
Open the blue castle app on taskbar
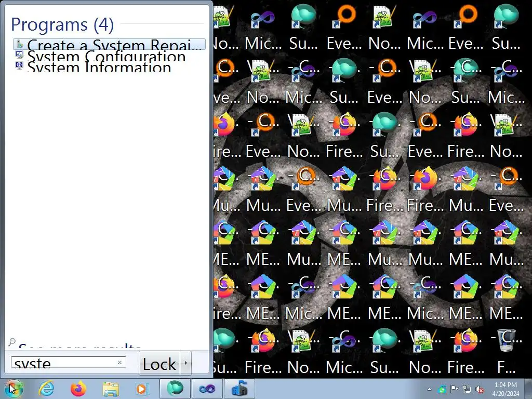coord(239,389)
